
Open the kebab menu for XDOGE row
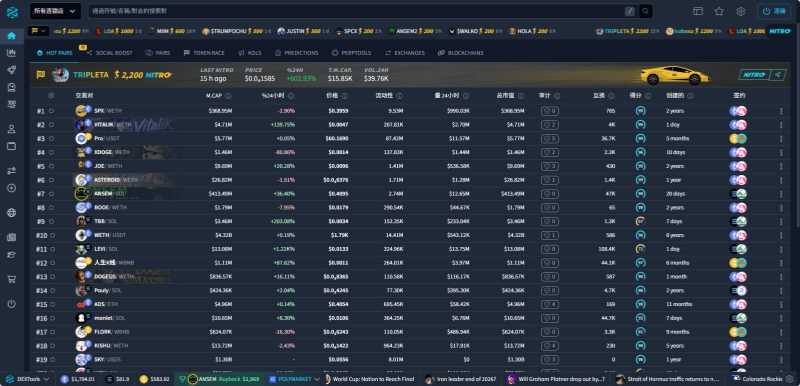pyautogui.click(x=781, y=152)
